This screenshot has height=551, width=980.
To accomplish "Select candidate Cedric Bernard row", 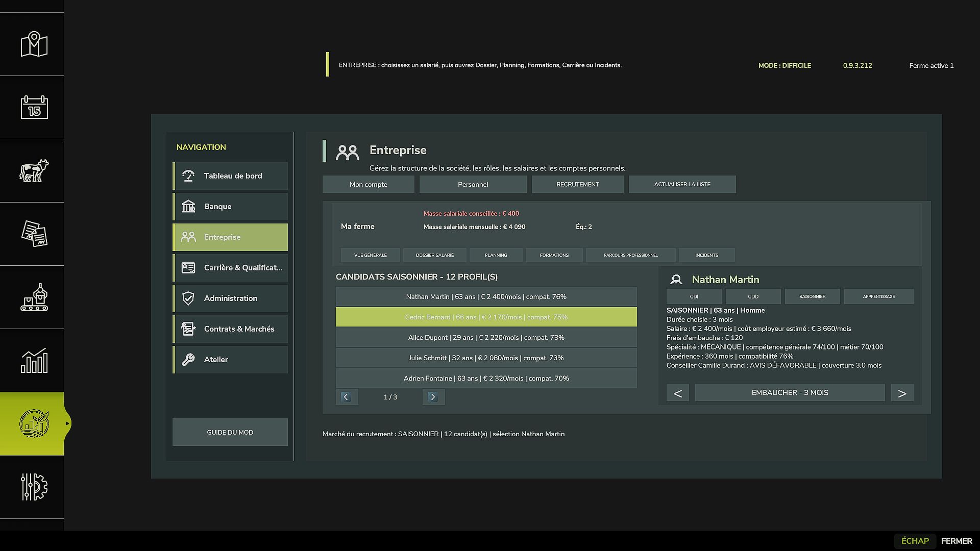I will (486, 317).
